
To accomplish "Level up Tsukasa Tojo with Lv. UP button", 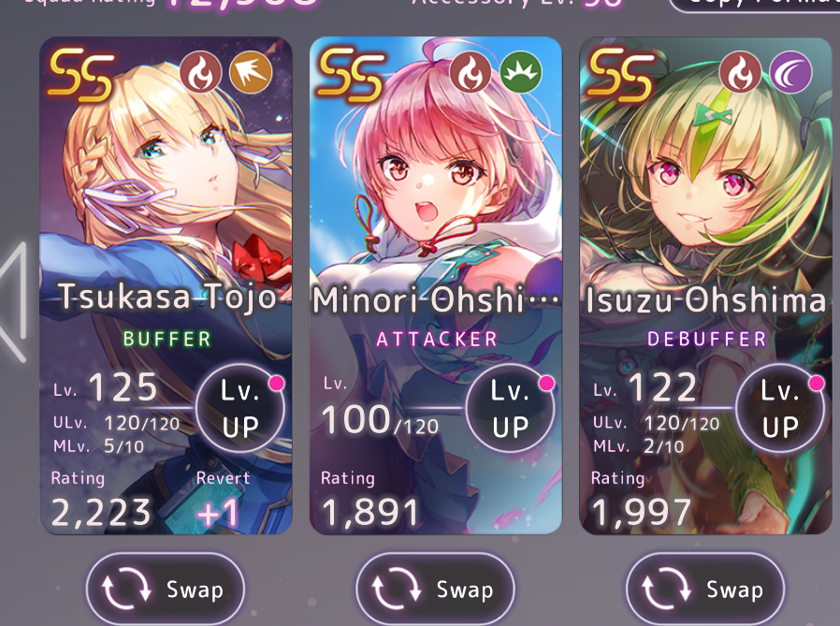I will click(x=240, y=408).
